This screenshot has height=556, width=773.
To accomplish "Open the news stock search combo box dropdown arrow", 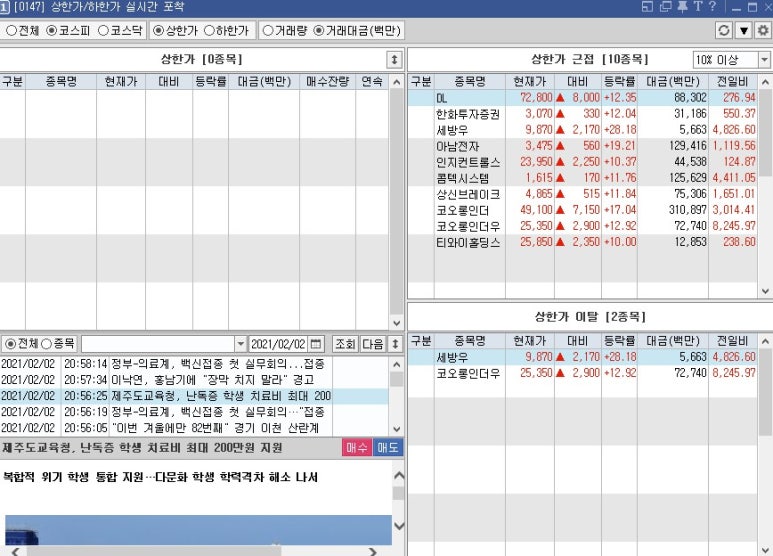I will [240, 344].
